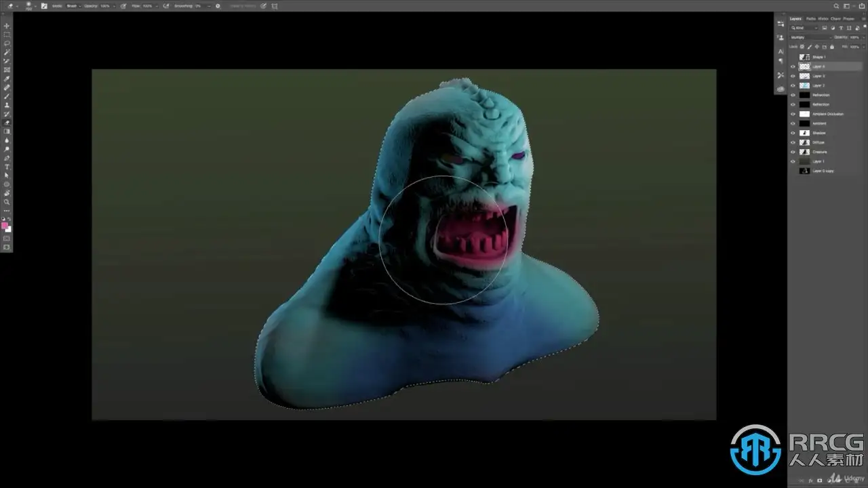Hide the Ambient Occlusion layer

pyautogui.click(x=793, y=114)
